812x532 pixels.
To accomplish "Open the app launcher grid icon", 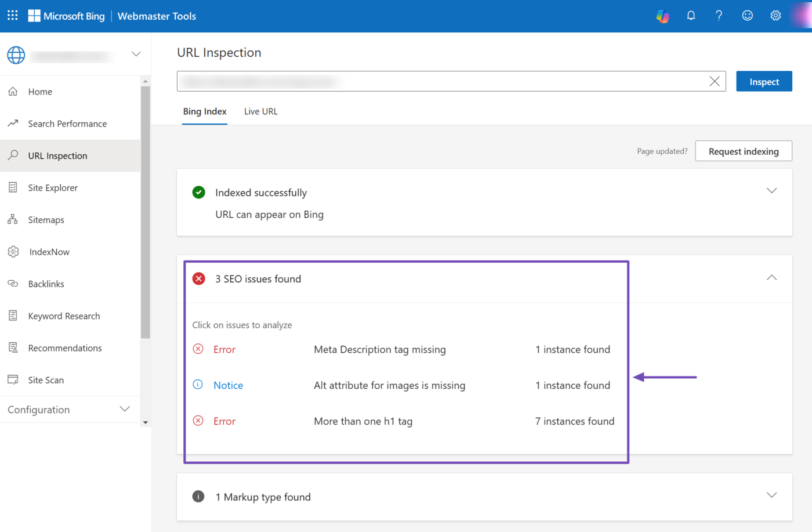I will 13,16.
